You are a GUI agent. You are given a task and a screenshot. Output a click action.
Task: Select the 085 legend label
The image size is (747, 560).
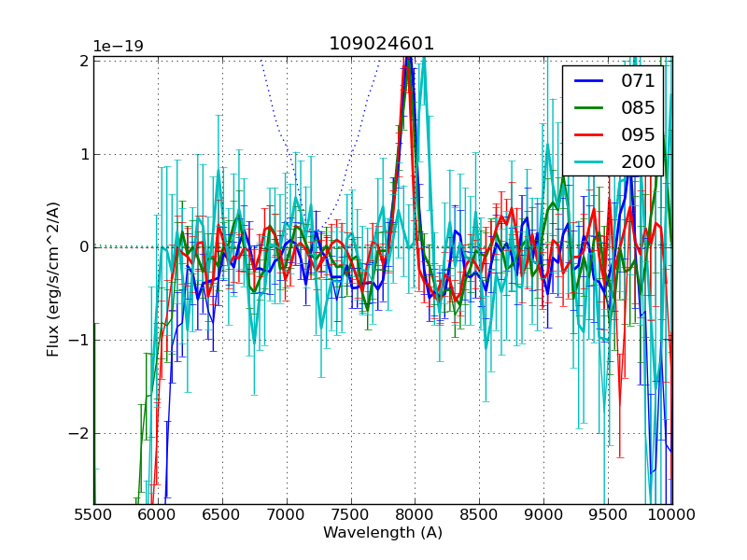tap(638, 107)
